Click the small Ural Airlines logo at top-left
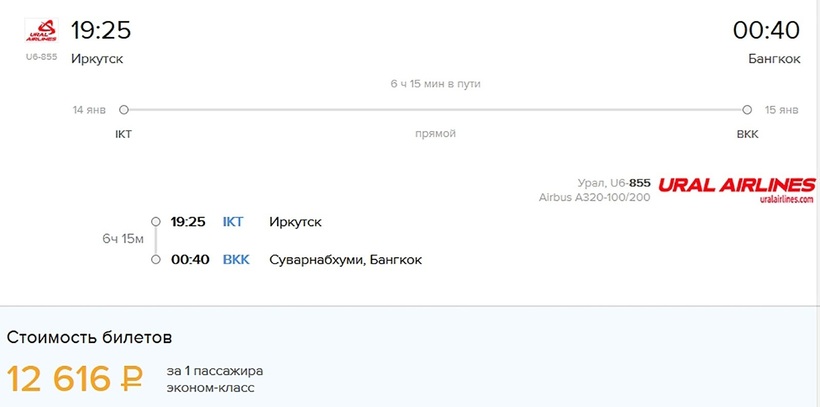Image resolution: width=820 pixels, height=407 pixels. pos(41,31)
